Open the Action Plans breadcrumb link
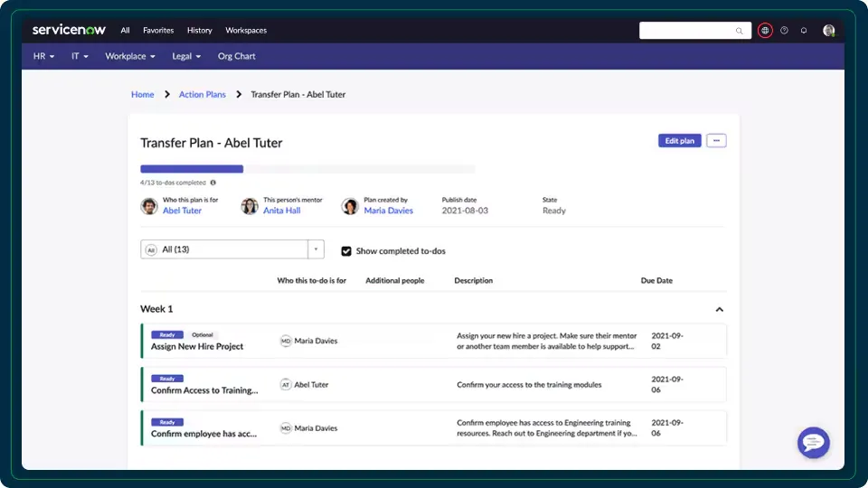The width and height of the screenshot is (868, 488). click(203, 94)
